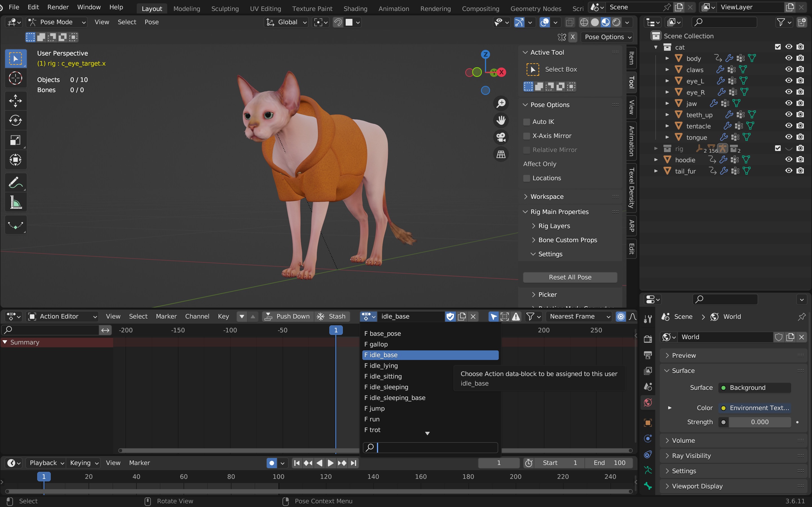
Task: Toggle camera view with the camera icon
Action: click(501, 137)
